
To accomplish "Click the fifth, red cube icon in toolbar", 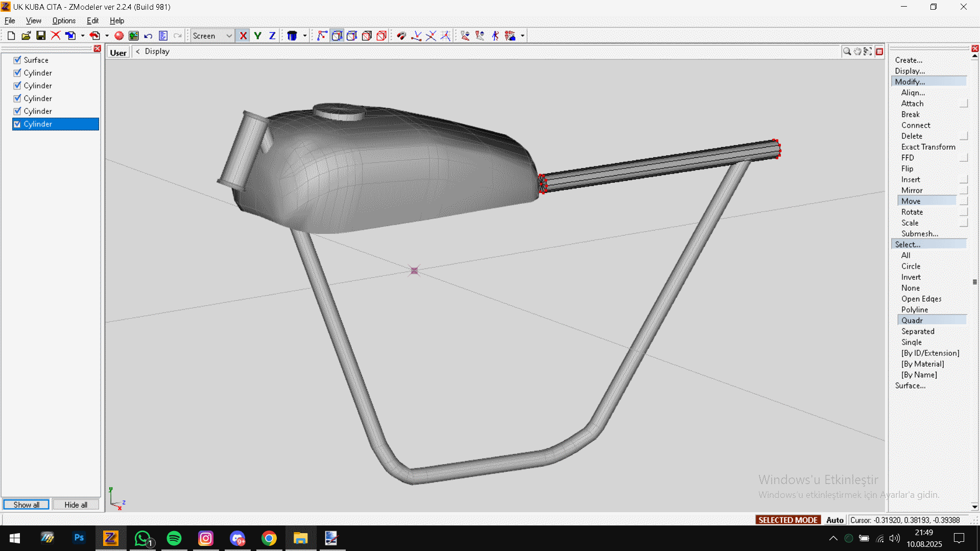I will click(x=381, y=36).
